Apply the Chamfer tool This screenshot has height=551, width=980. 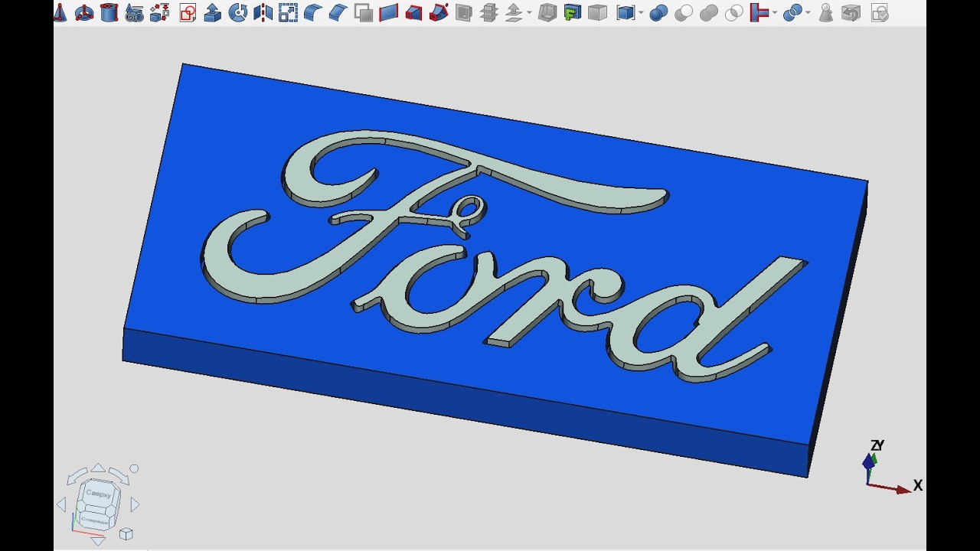[x=338, y=13]
